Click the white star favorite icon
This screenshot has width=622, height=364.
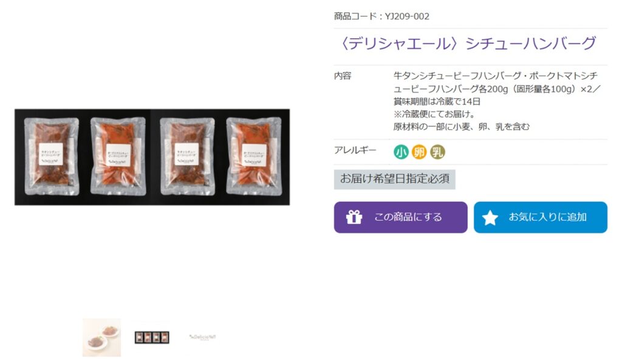[x=490, y=217]
